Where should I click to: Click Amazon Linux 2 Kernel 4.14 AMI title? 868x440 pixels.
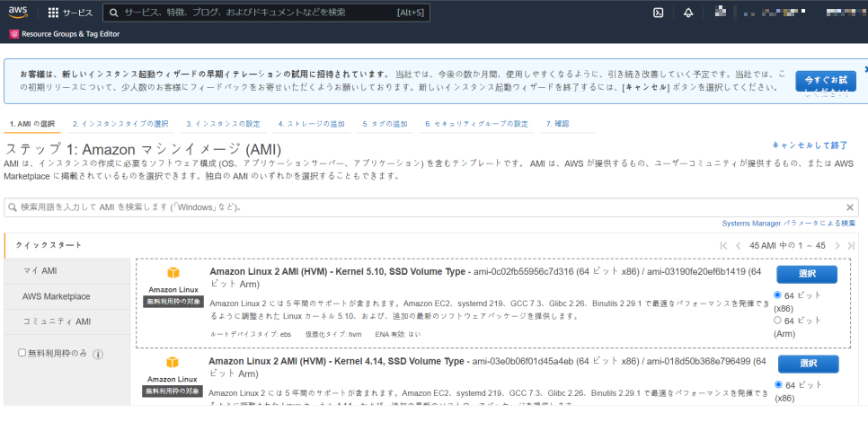(336, 361)
